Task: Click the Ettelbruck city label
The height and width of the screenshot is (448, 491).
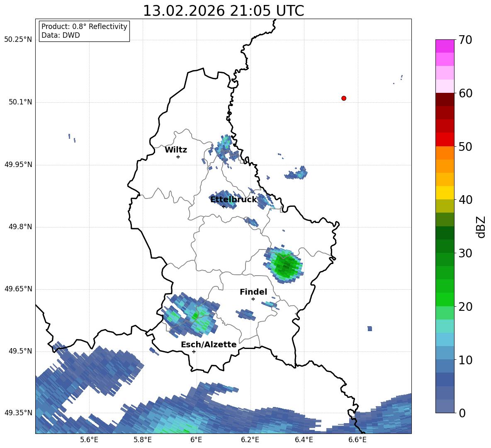Action: (233, 200)
